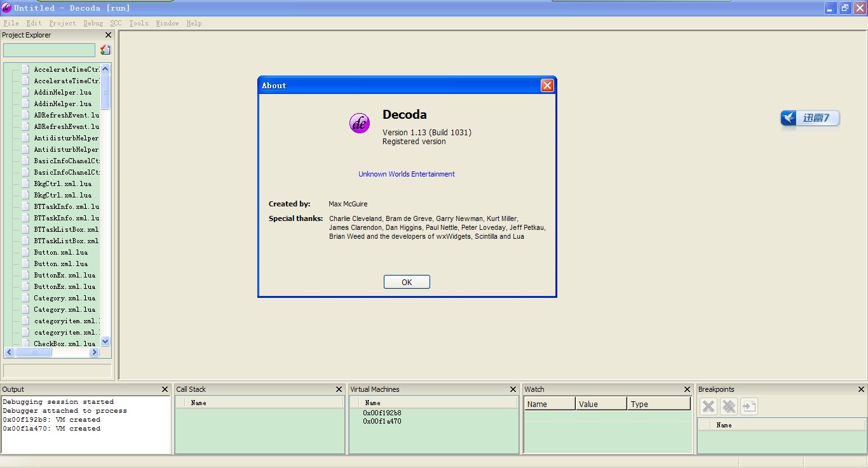Open the Tools menu
868x468 pixels.
pyautogui.click(x=139, y=23)
